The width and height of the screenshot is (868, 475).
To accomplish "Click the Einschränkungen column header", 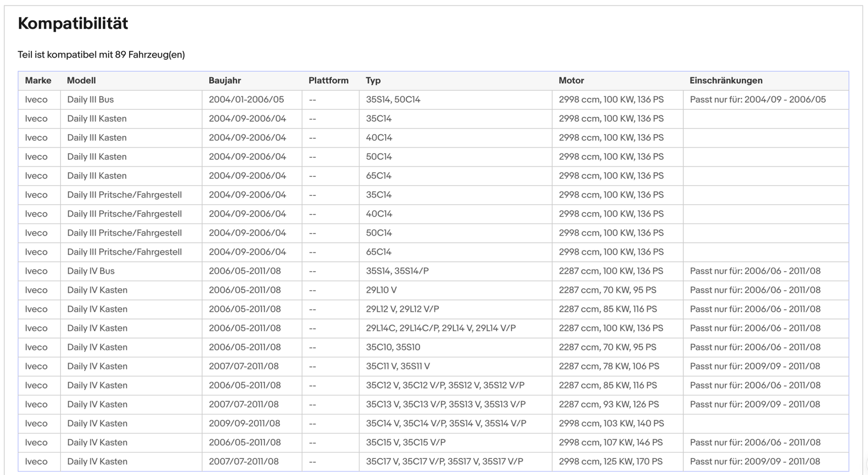I will click(x=726, y=81).
